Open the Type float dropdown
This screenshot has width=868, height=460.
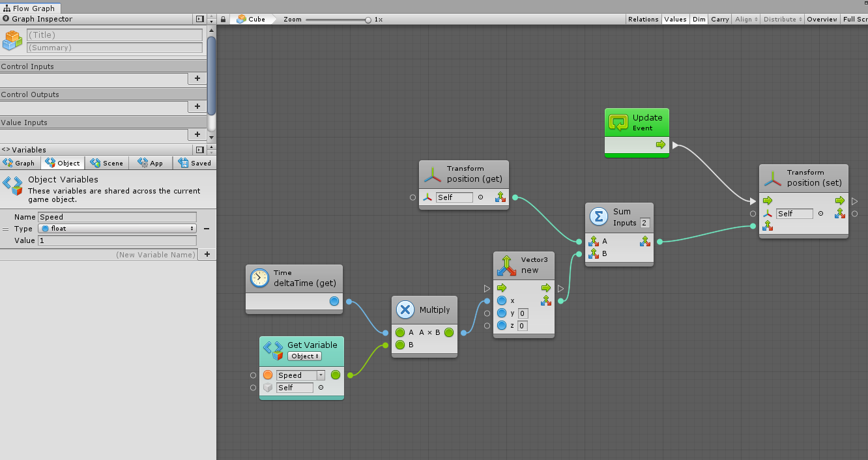tap(117, 229)
